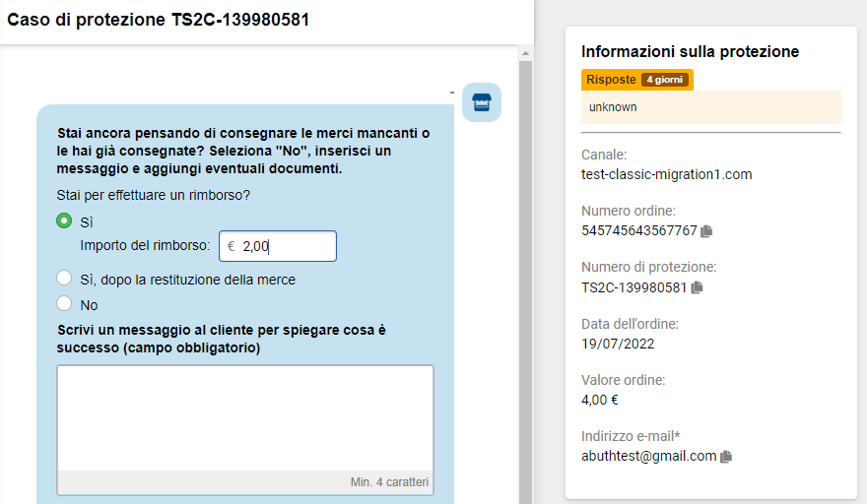Click the shop avatar icon
The image size is (867, 504).
[482, 102]
